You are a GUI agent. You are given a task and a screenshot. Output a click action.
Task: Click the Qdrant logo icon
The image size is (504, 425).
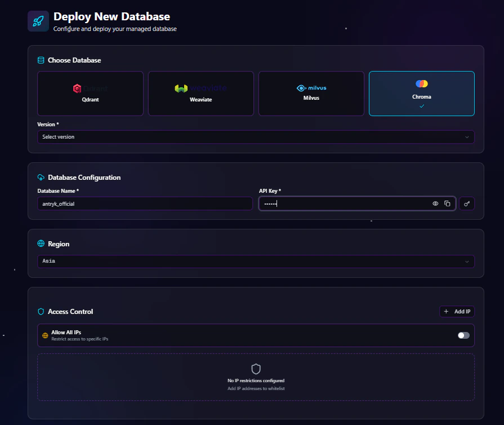coord(77,88)
